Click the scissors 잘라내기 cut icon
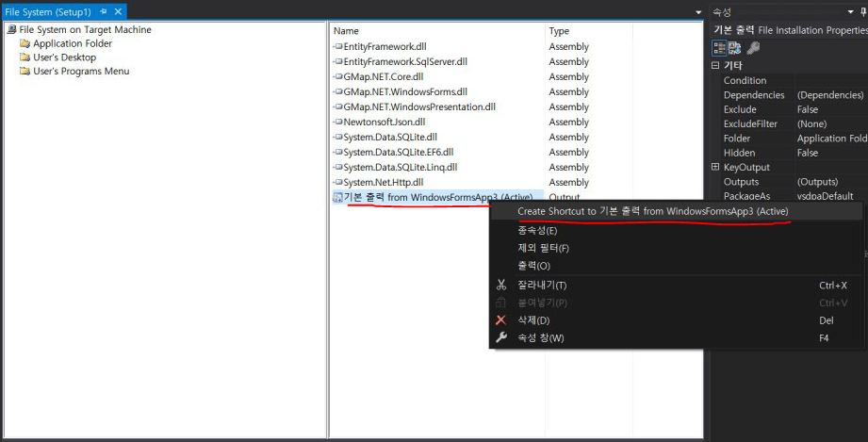 [501, 285]
